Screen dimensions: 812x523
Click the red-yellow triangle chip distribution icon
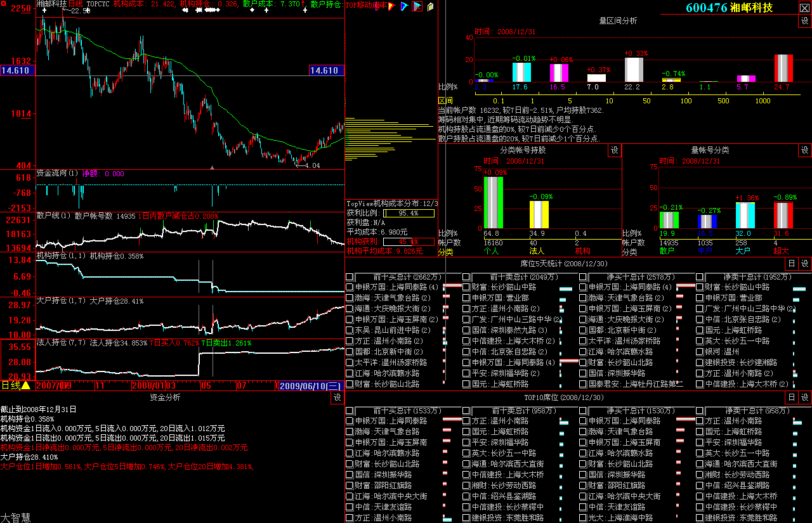(391, 6)
